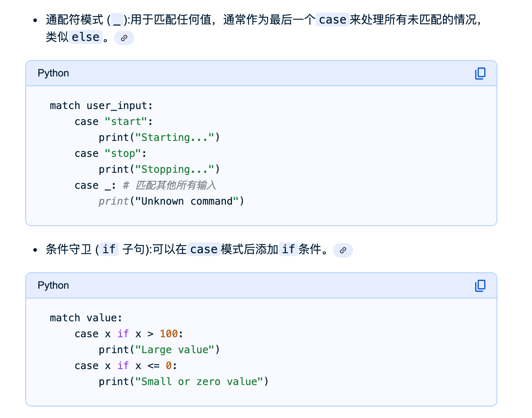The width and height of the screenshot is (532, 418).
Task: Click the inline if code before 条件
Action: 288,249
